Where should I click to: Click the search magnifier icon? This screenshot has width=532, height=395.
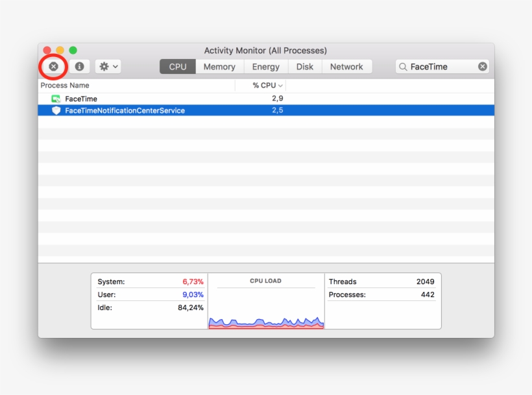(x=403, y=67)
